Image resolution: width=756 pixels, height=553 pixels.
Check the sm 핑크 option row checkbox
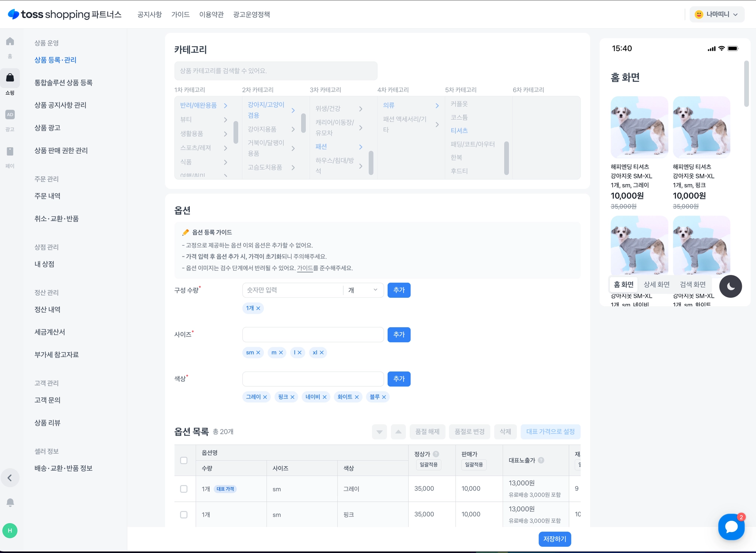(184, 515)
